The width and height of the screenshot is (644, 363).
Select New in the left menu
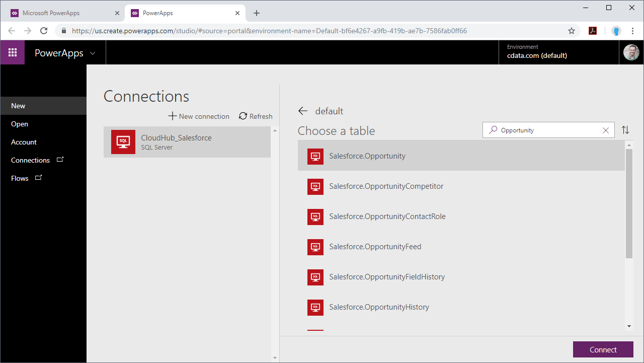tap(43, 106)
